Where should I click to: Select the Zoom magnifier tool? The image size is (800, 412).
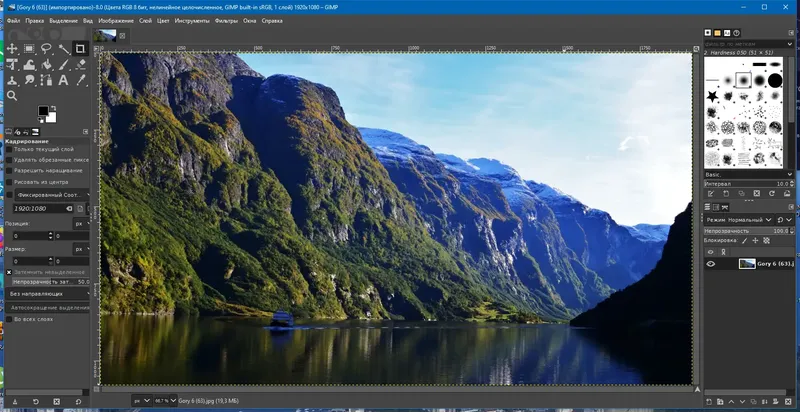tap(12, 96)
